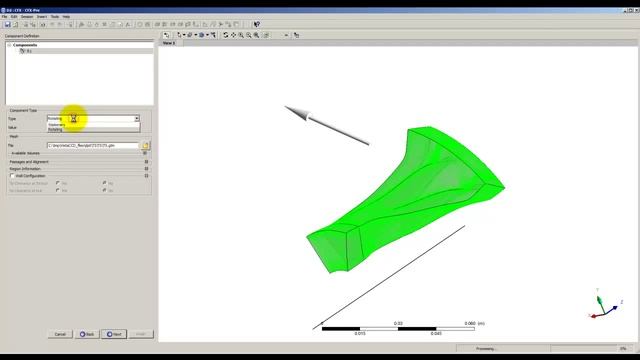
Task: Select Yes for Tip Clearance at Hub
Action: point(58,190)
